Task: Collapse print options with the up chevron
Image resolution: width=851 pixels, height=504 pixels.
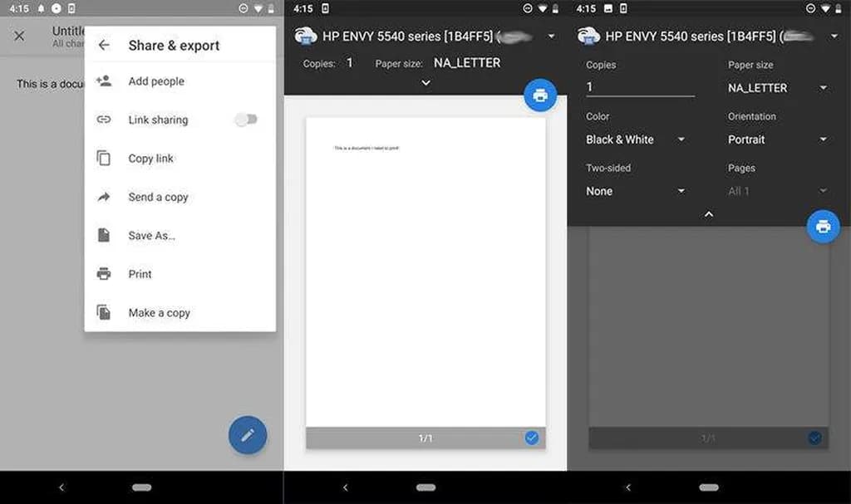Action: tap(708, 214)
